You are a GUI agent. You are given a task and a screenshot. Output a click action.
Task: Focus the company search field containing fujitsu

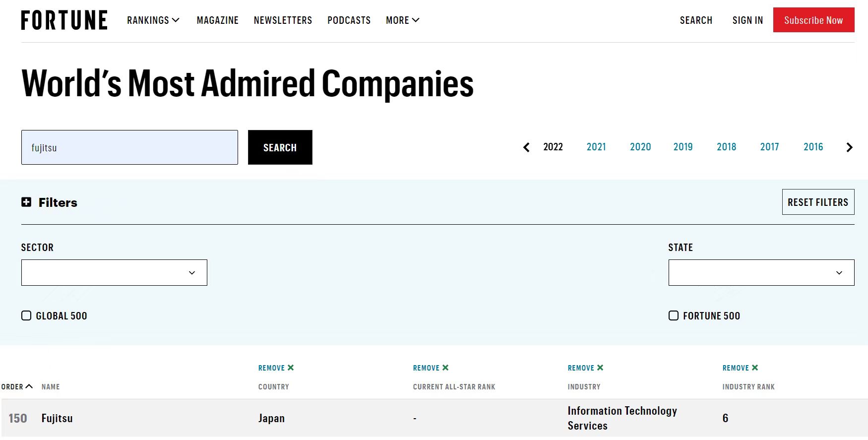129,147
